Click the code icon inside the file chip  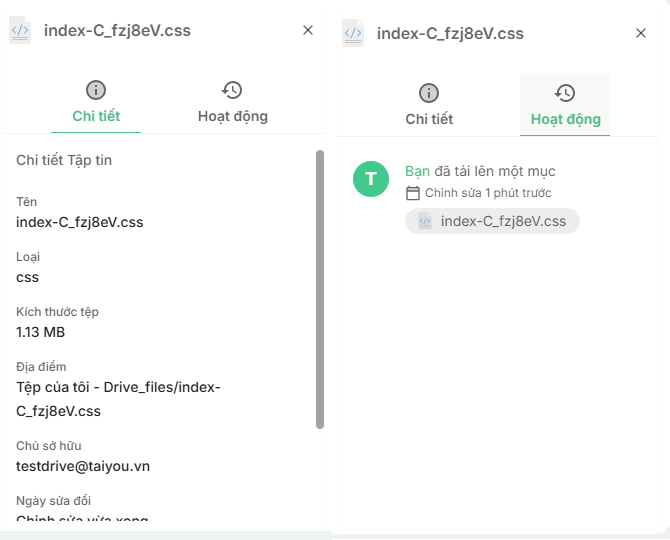(425, 221)
